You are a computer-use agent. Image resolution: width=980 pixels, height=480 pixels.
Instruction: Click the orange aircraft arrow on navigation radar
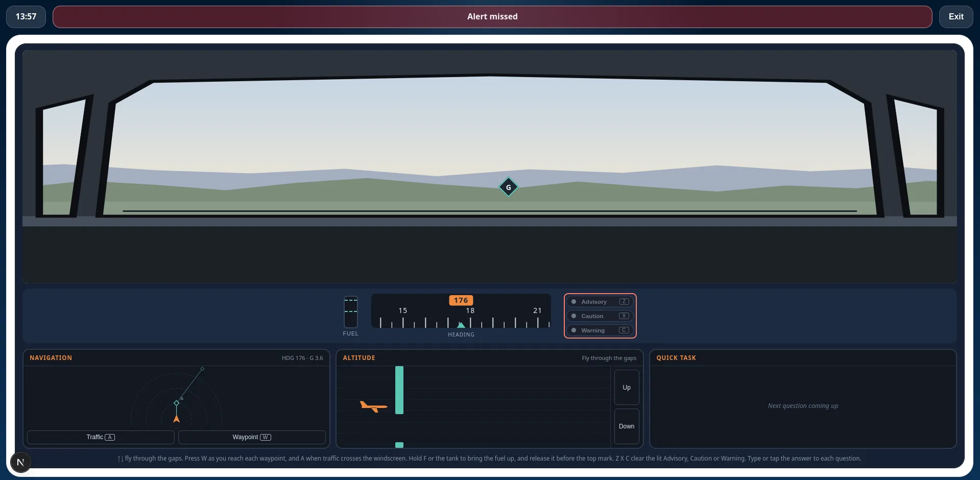tap(176, 419)
